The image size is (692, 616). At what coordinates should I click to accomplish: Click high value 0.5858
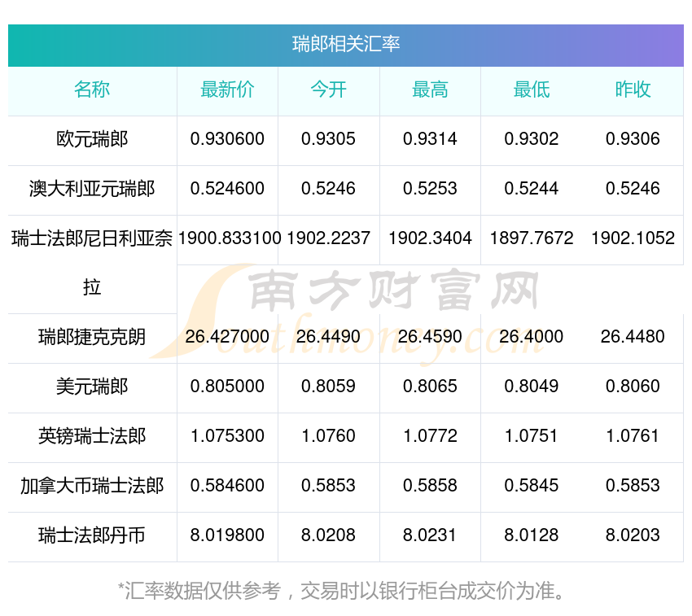click(x=430, y=486)
